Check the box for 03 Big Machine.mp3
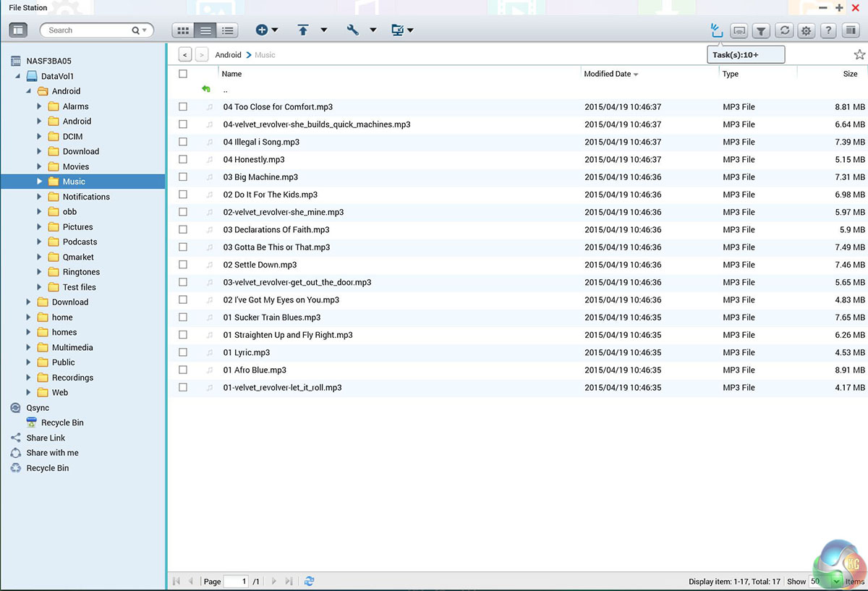 (183, 177)
